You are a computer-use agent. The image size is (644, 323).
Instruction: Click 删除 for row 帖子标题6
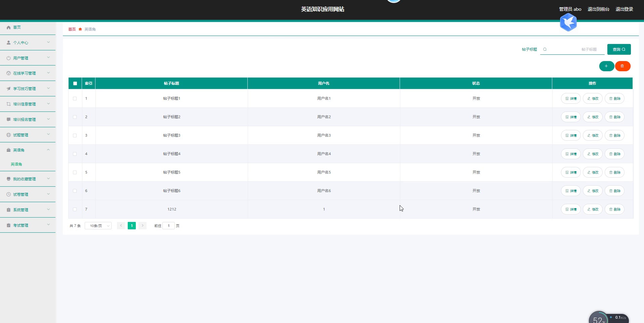[x=614, y=191]
